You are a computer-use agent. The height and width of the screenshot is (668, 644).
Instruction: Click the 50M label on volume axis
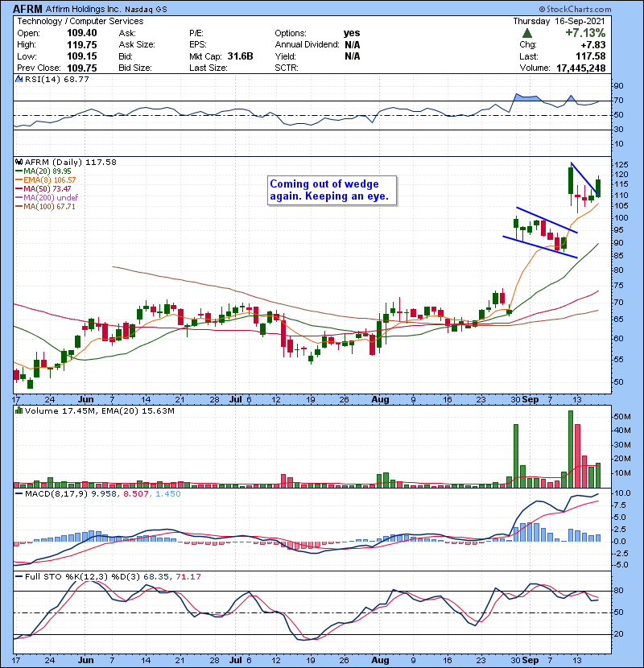coord(621,417)
